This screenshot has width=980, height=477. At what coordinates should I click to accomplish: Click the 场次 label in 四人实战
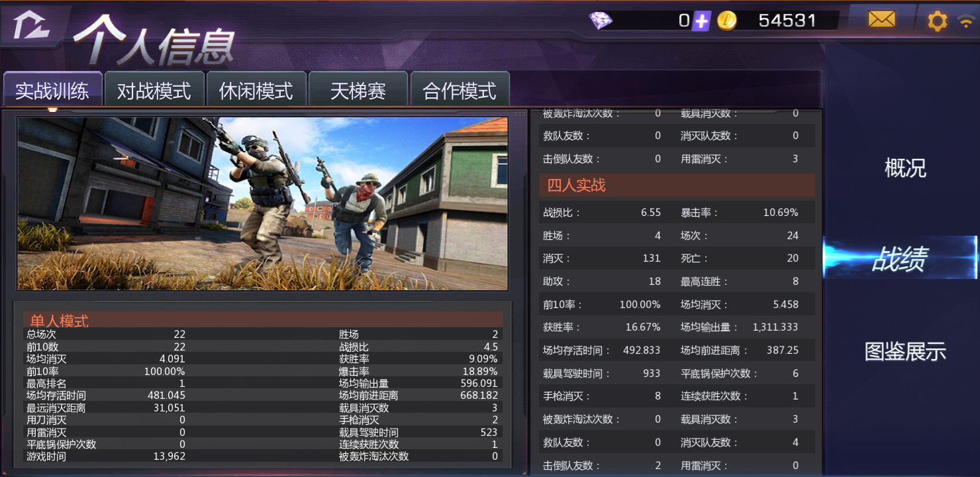click(x=694, y=235)
